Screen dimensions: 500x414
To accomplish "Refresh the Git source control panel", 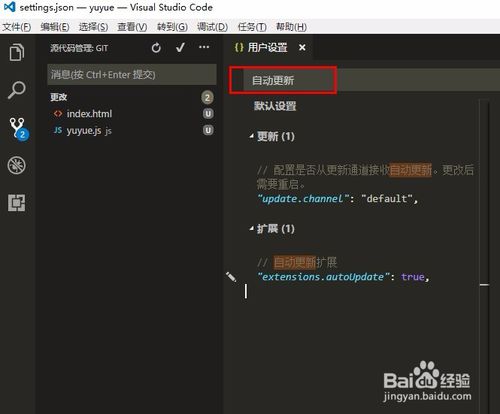I will pos(156,48).
